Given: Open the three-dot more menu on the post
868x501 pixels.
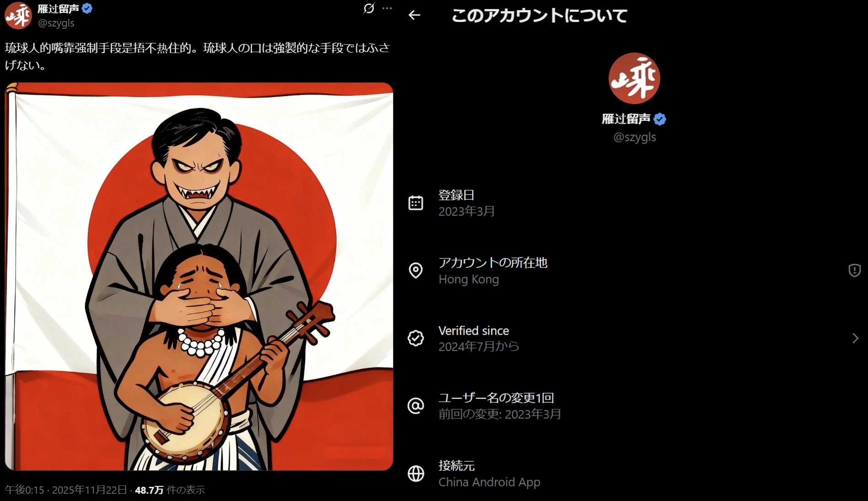Looking at the screenshot, I should point(387,8).
